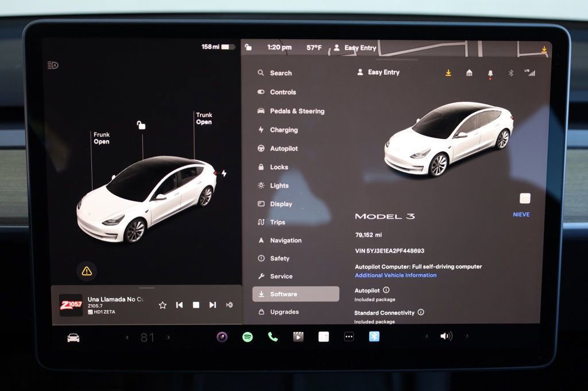This screenshot has height=391, width=588.
Task: Skip to previous track in the media player
Action: point(179,305)
